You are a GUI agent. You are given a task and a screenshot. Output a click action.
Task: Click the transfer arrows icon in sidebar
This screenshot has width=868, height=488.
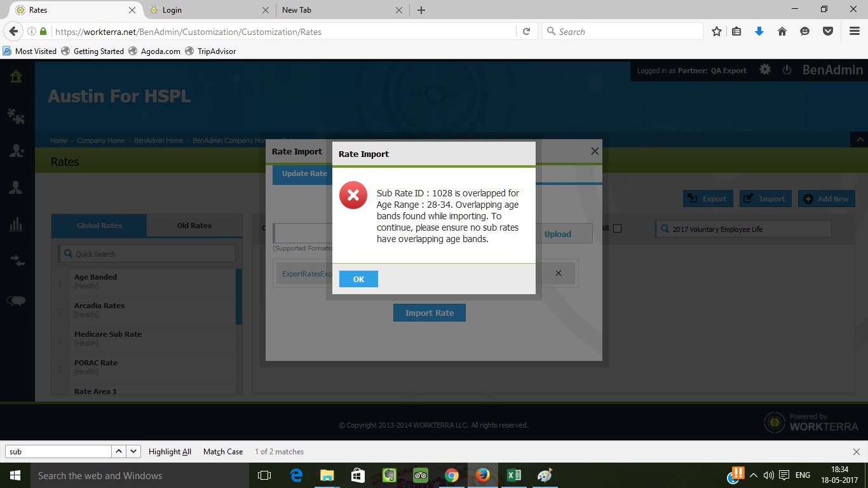16,261
